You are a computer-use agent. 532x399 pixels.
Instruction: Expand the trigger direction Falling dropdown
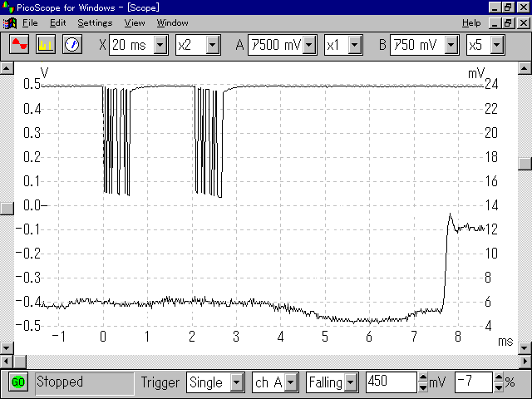click(x=351, y=382)
